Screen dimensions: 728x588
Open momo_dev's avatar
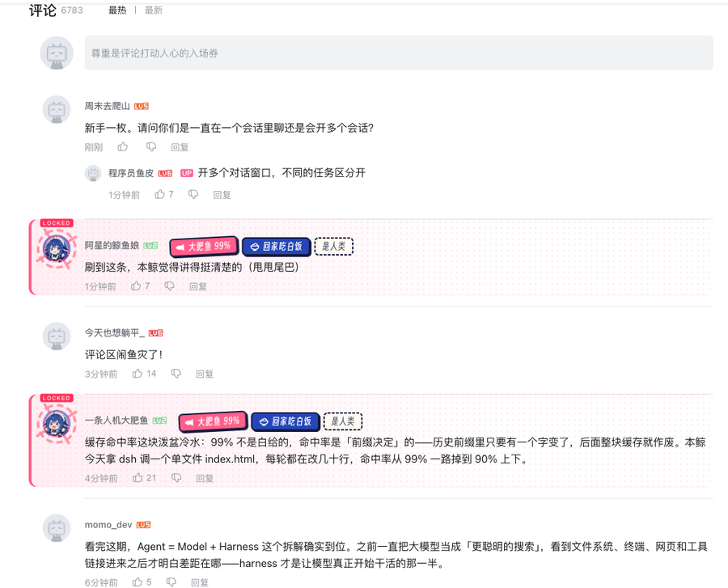57,528
